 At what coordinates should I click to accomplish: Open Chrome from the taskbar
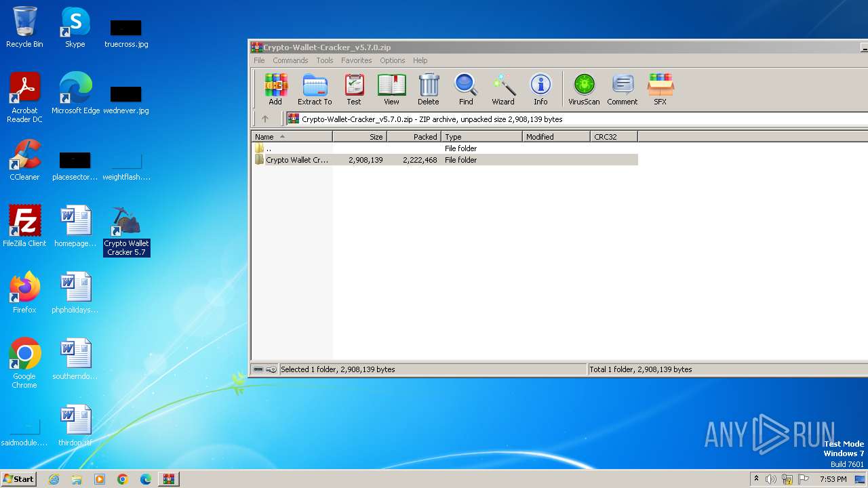(x=123, y=479)
